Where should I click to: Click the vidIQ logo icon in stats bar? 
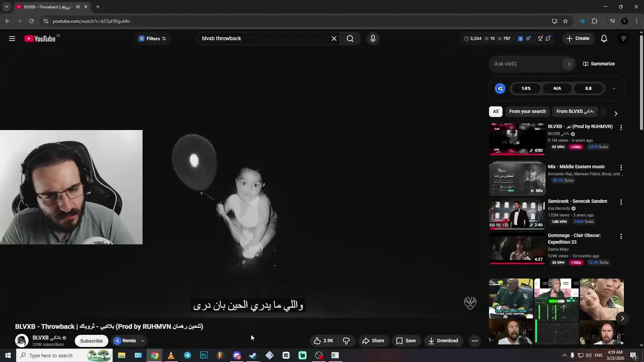pos(521,39)
